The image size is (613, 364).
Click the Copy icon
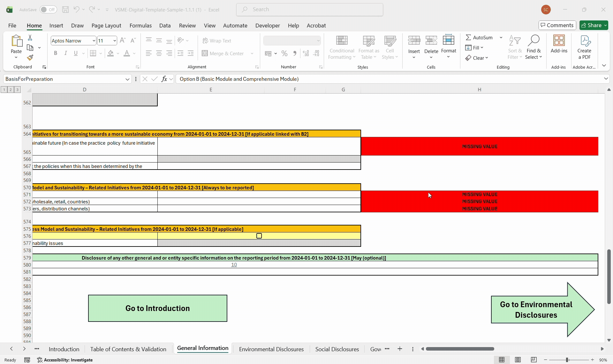[30, 48]
